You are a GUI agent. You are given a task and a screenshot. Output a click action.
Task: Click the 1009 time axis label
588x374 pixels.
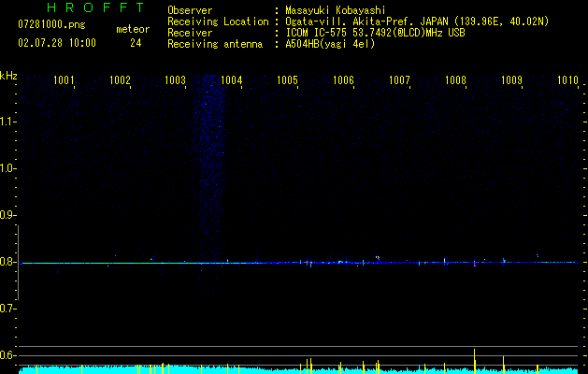511,80
